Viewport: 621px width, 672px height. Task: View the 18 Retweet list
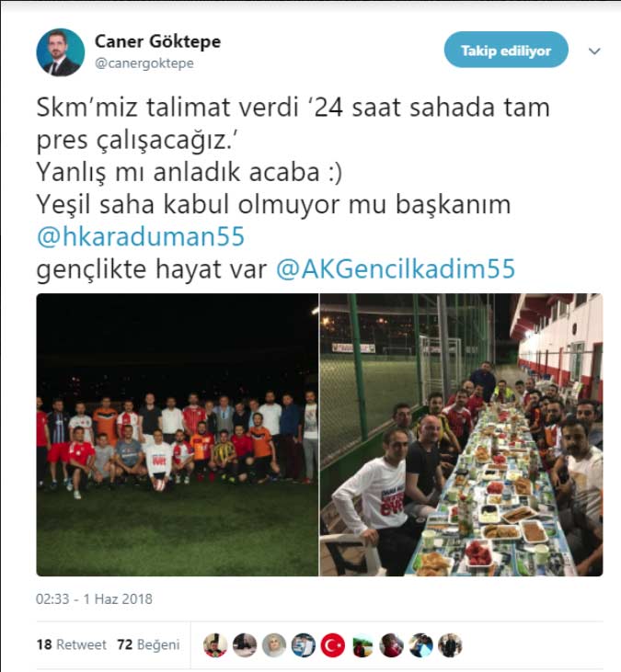pyautogui.click(x=71, y=644)
